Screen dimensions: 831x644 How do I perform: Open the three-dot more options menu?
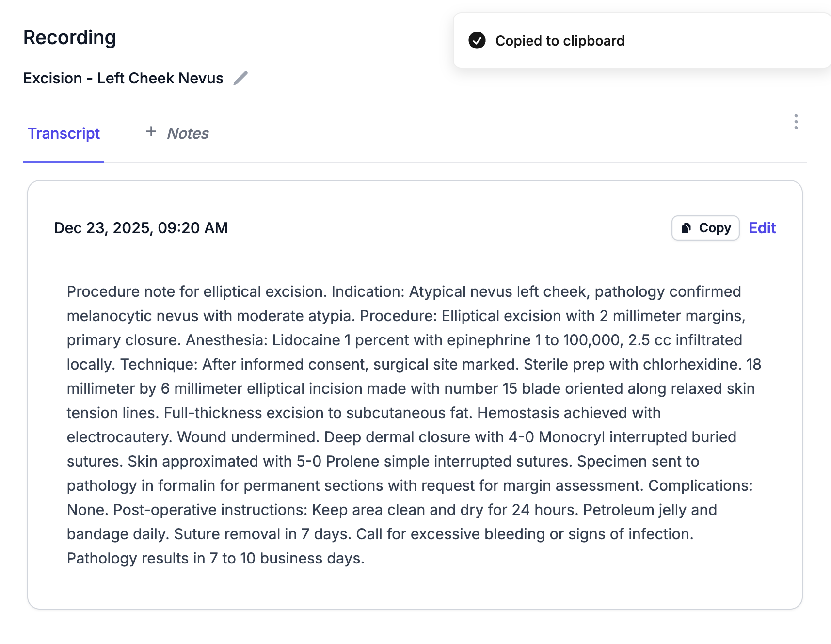pyautogui.click(x=796, y=122)
